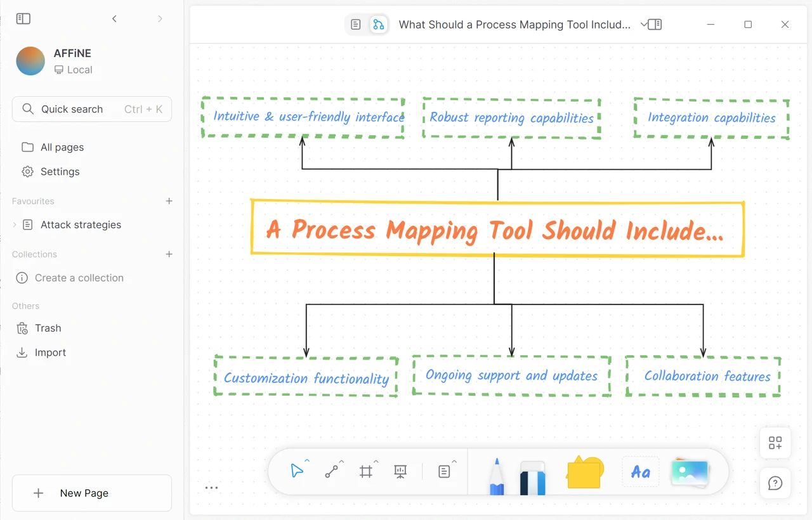This screenshot has height=520, width=812.
Task: Go forward using the right chevron
Action: (x=160, y=19)
